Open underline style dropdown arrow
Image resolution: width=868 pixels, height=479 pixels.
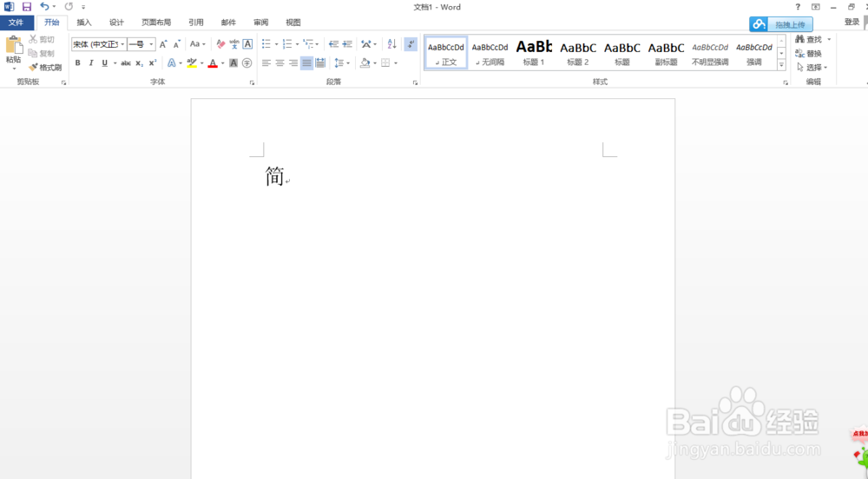tap(115, 63)
